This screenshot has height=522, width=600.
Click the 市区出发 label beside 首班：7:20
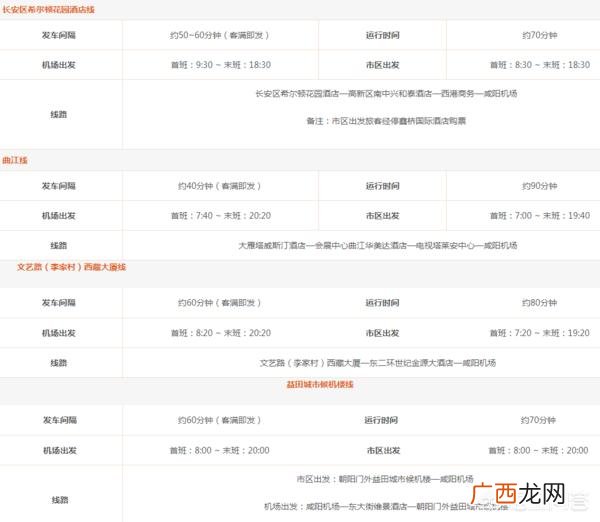coord(383,333)
